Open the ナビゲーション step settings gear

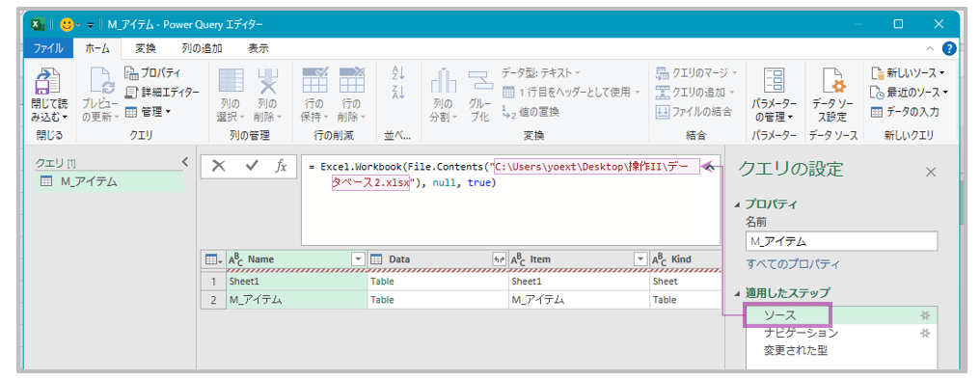(925, 333)
